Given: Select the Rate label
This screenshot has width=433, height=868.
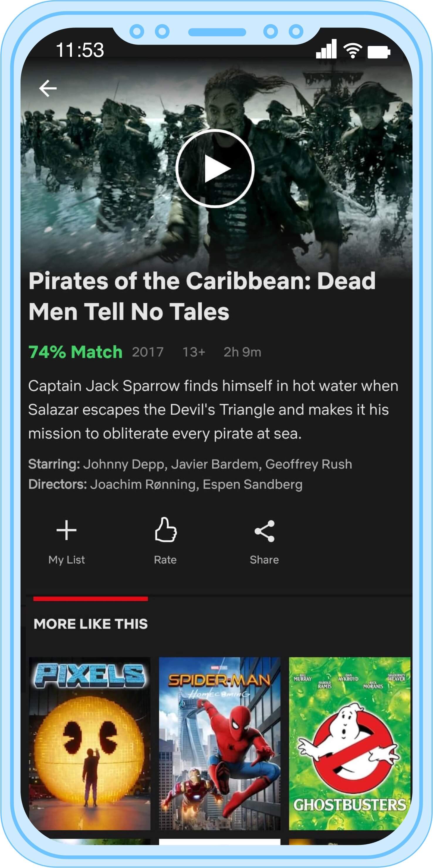Looking at the screenshot, I should [x=165, y=560].
